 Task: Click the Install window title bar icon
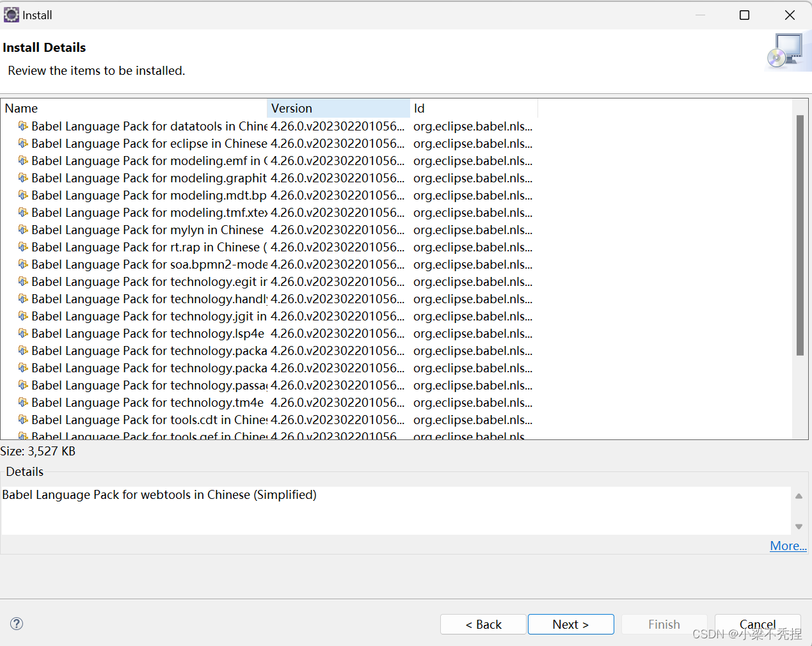point(12,15)
